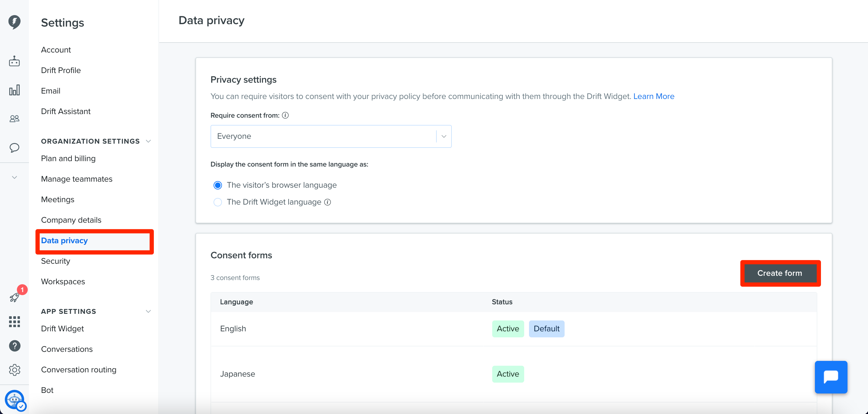Open the English consent form row
The height and width of the screenshot is (414, 868).
[x=514, y=329]
